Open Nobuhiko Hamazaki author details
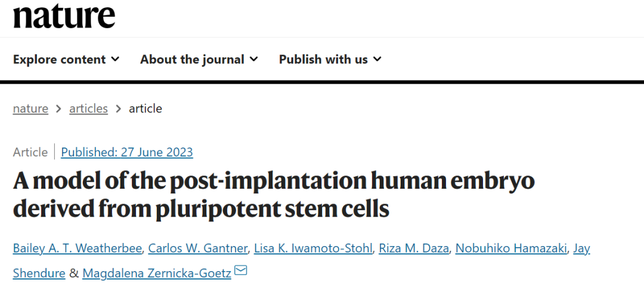Viewport: 644px width, 292px height. tap(511, 248)
